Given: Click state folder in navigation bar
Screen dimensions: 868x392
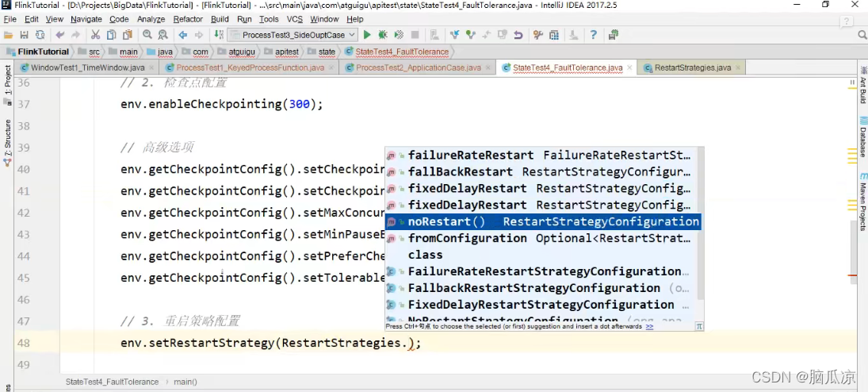Looking at the screenshot, I should pos(321,52).
